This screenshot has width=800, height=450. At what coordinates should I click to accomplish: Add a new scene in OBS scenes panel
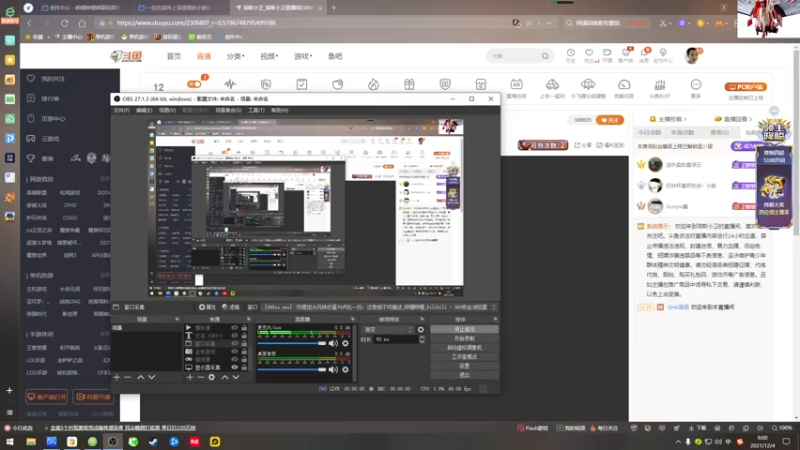point(117,377)
